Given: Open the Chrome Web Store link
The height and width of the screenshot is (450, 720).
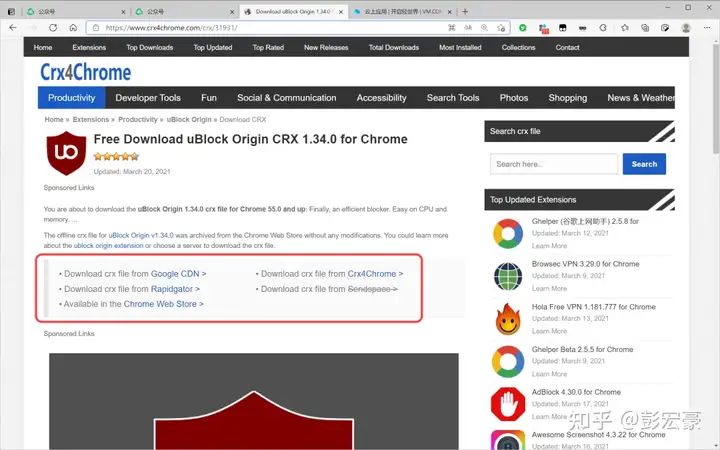Looking at the screenshot, I should (163, 304).
